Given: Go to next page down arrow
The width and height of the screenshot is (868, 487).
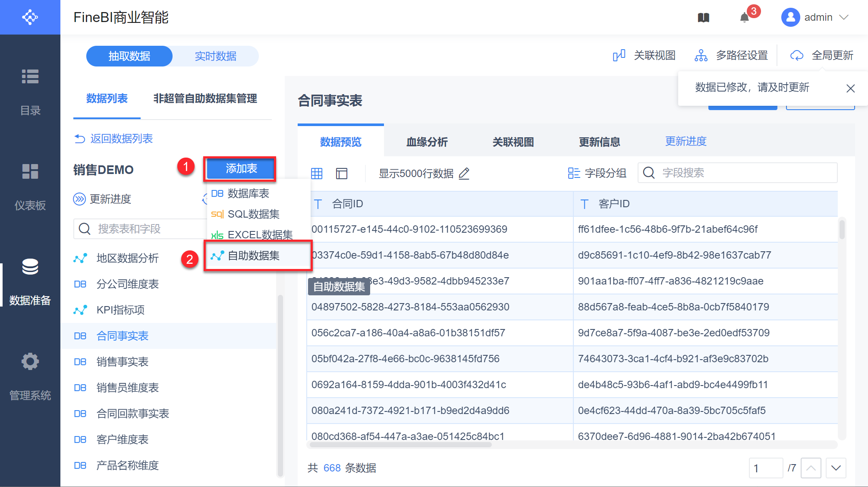Looking at the screenshot, I should point(836,468).
